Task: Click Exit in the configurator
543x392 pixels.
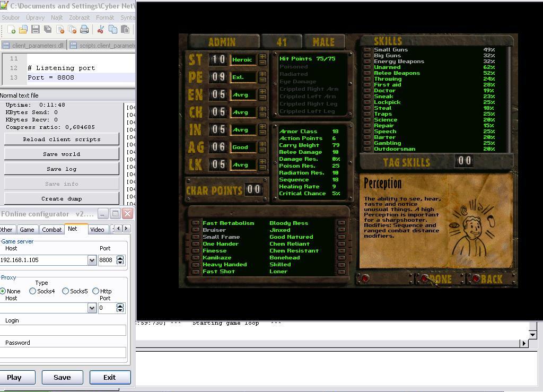Action: 110,378
